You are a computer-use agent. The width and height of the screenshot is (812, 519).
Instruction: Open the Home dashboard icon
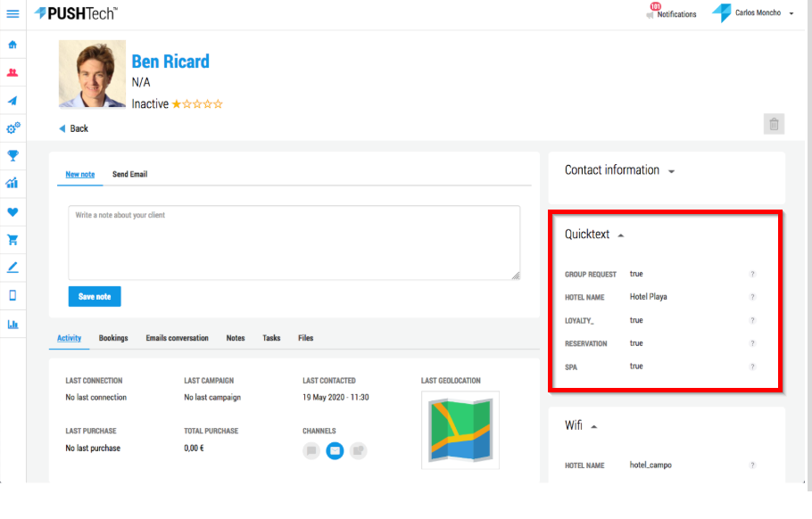tap(12, 44)
